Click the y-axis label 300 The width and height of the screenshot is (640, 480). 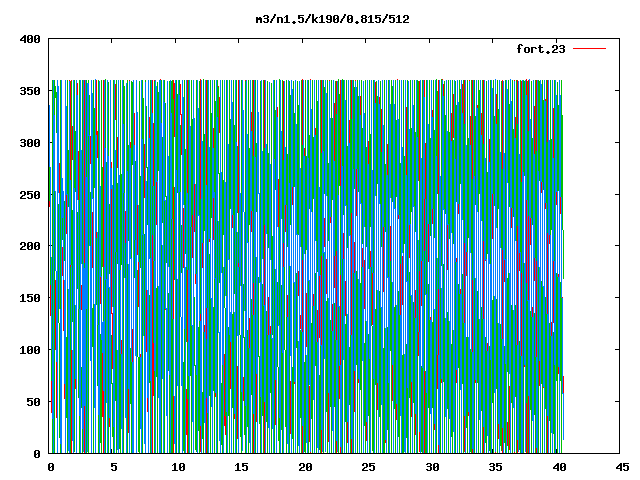[x=30, y=143]
